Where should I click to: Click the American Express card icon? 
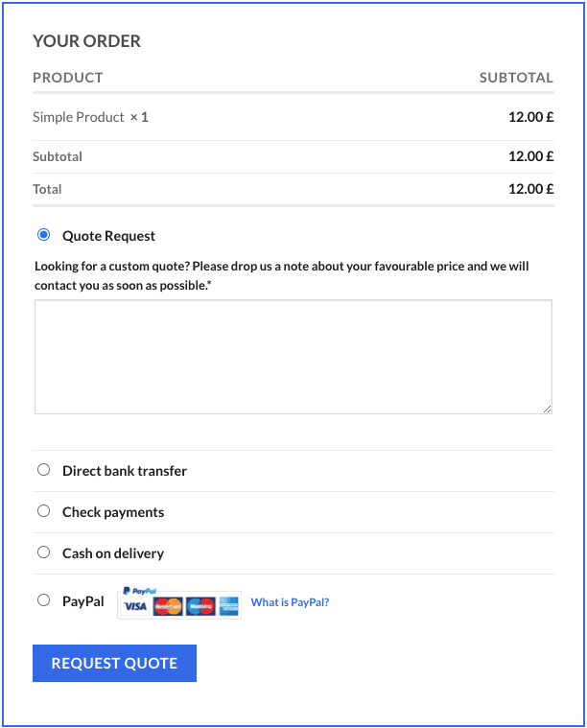point(228,607)
